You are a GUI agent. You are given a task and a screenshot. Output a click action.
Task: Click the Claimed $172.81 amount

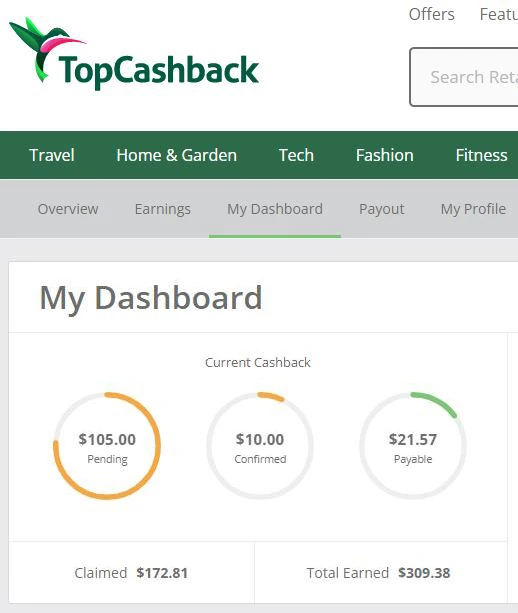tap(162, 573)
